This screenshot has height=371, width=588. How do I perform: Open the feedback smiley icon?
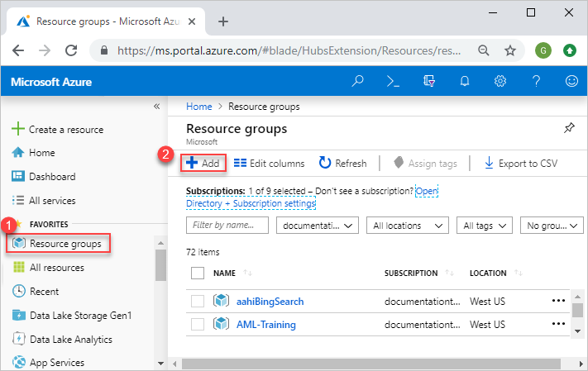click(x=571, y=81)
